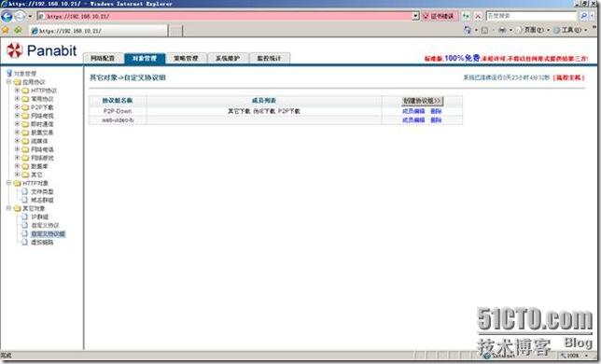Click the Print icon in the IE command bar
The width and height of the screenshot is (601, 364).
(502, 30)
